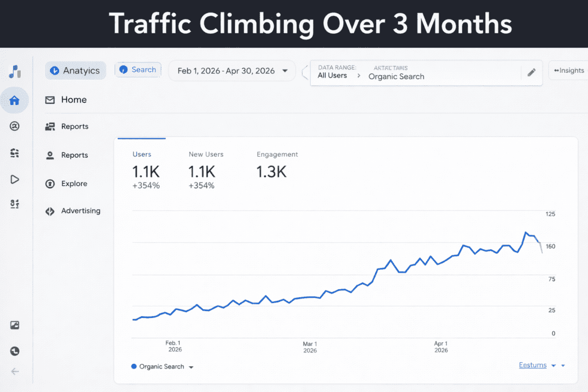
Task: Switch to Search mode at the top
Action: [x=138, y=69]
